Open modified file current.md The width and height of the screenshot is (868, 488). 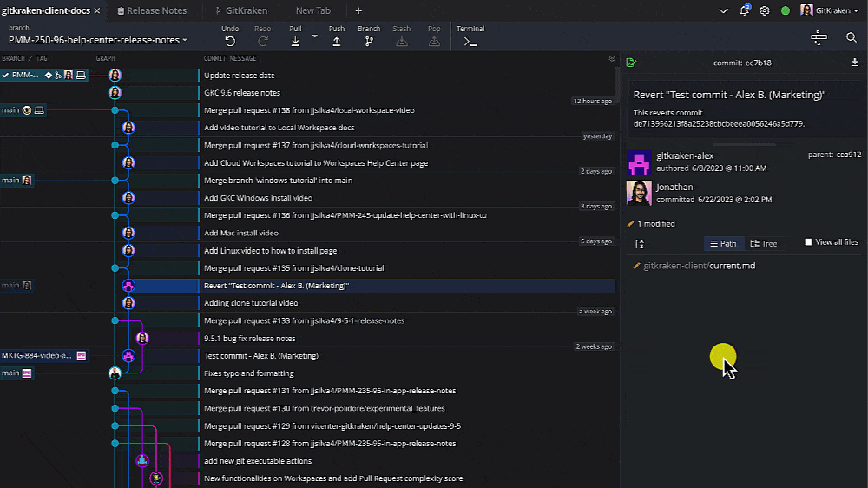pos(700,266)
